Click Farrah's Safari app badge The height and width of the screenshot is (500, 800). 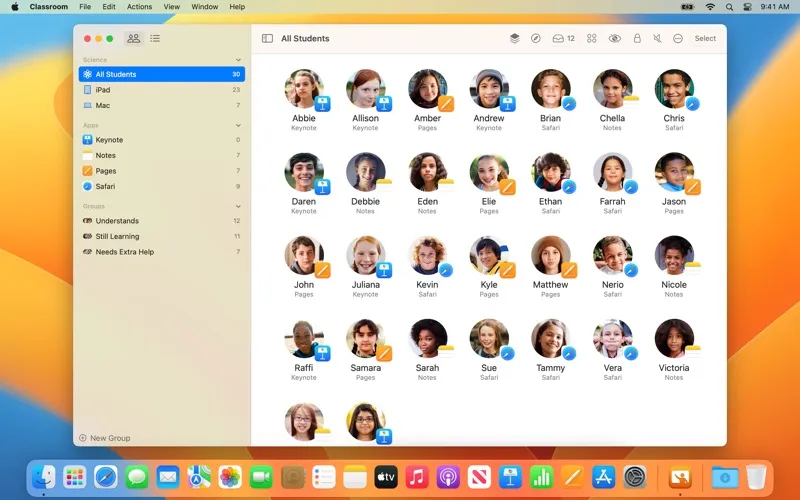tap(631, 187)
